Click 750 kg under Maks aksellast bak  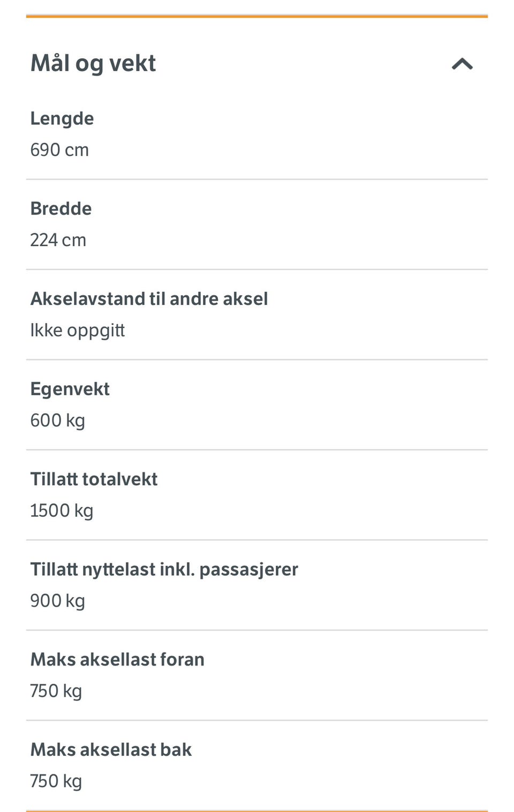56,782
